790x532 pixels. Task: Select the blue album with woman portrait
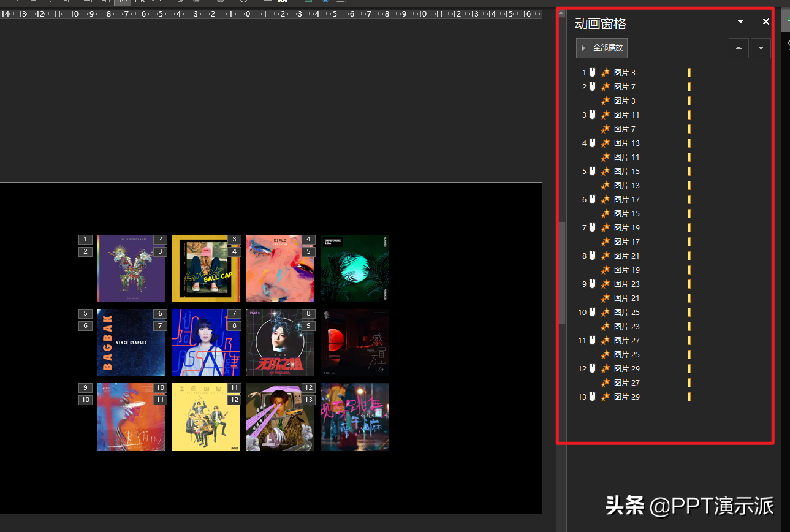[206, 343]
